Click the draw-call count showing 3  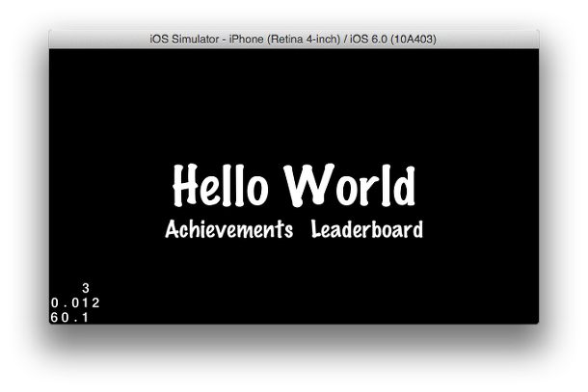pyautogui.click(x=86, y=288)
